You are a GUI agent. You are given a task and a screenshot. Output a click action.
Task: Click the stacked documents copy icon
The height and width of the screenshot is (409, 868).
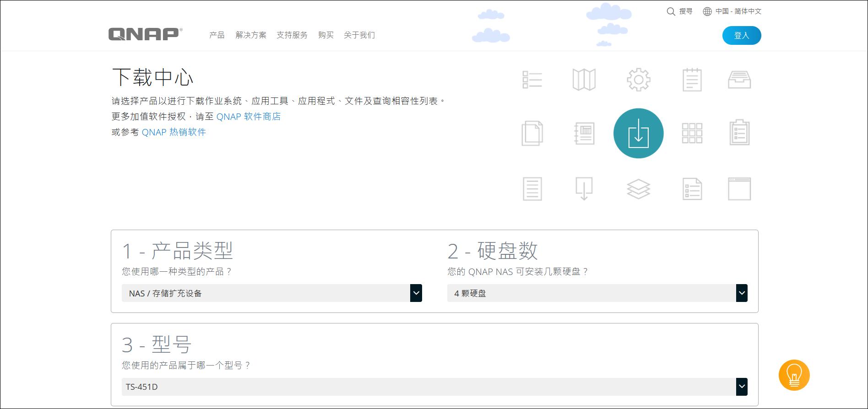coord(532,133)
